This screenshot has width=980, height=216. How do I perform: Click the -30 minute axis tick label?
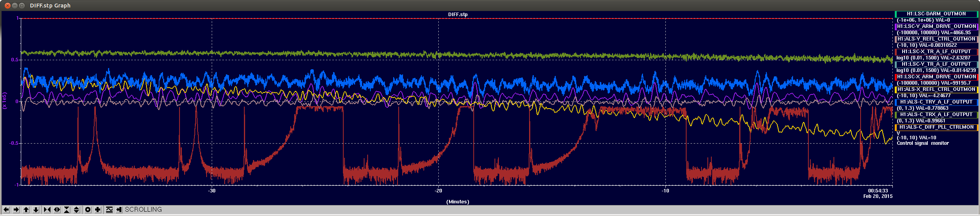click(x=212, y=191)
